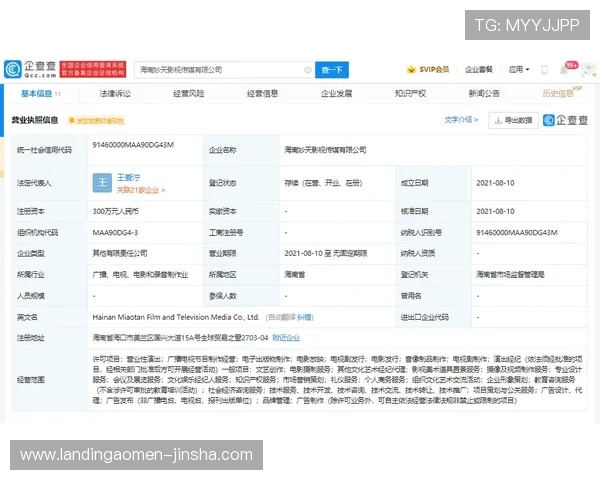Screen dimensions: 600x480
Task: Select 300万元人民币 registered capital value
Action: coord(116,211)
